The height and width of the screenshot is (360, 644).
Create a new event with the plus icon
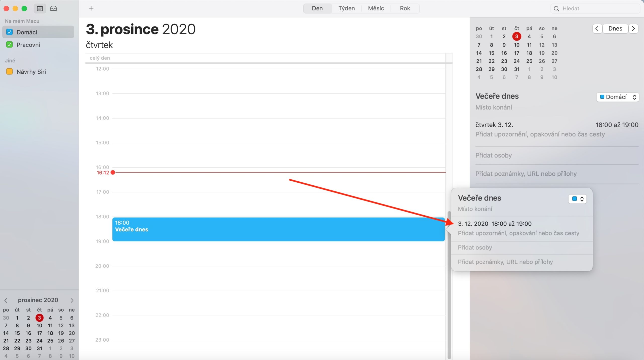coord(91,8)
